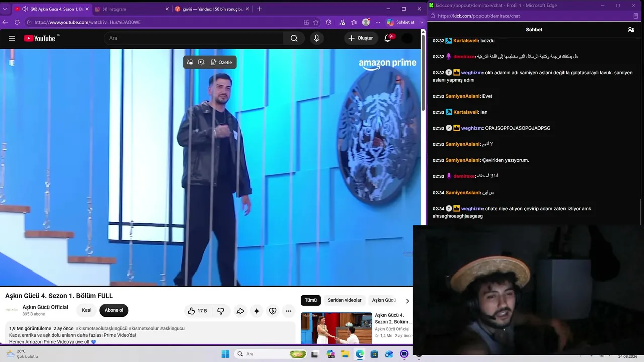Open chat user list icon in Kick
Viewport: 644px width, 362px height.
pyautogui.click(x=631, y=30)
